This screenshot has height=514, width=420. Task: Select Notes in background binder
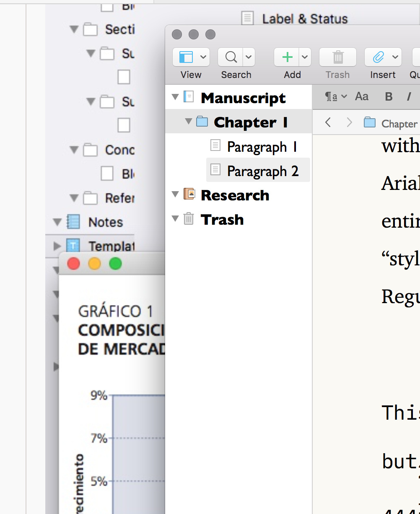106,222
